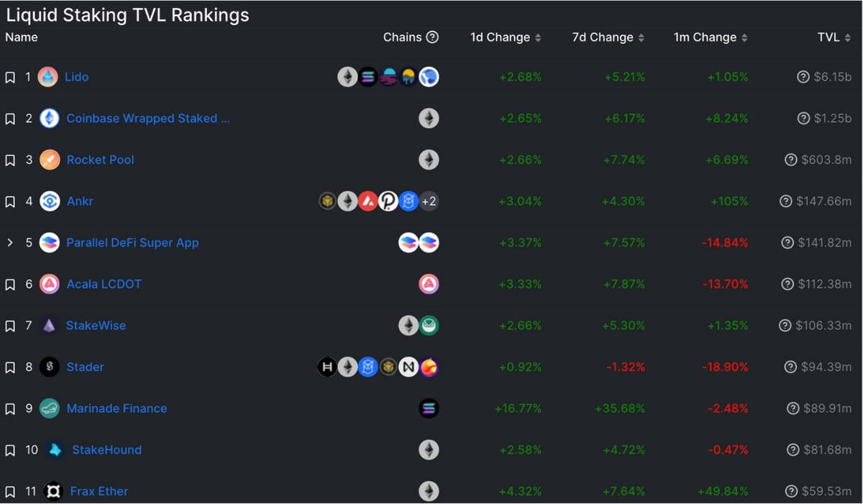Click the TVL info icon beside $6.15b
Viewport: 863px width, 504px height.
tap(803, 77)
